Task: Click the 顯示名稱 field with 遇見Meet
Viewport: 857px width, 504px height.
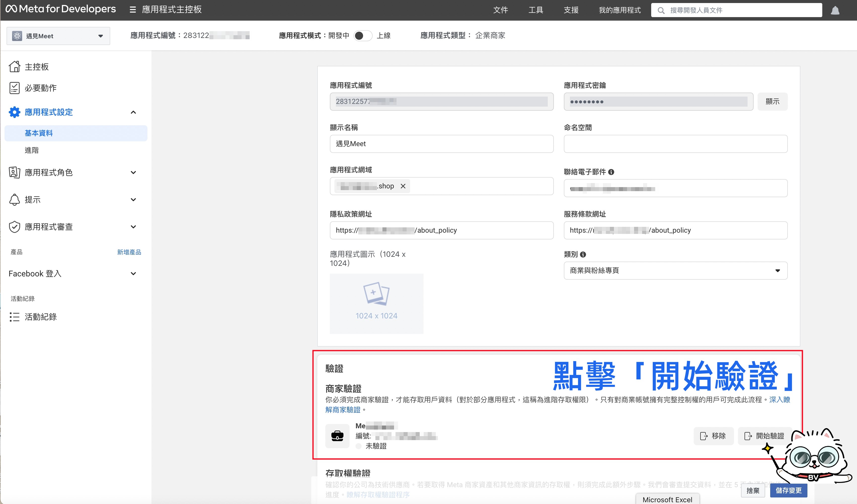Action: point(441,144)
